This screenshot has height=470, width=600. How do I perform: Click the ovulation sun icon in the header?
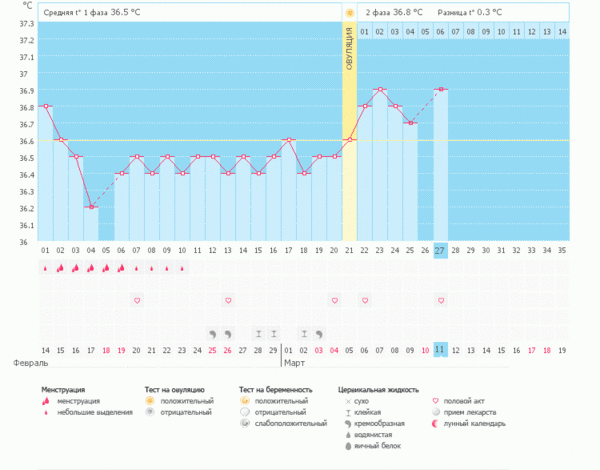pyautogui.click(x=349, y=13)
